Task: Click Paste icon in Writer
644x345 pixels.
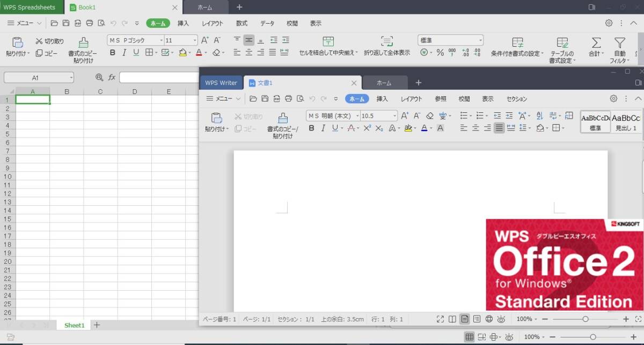Action: pyautogui.click(x=216, y=118)
